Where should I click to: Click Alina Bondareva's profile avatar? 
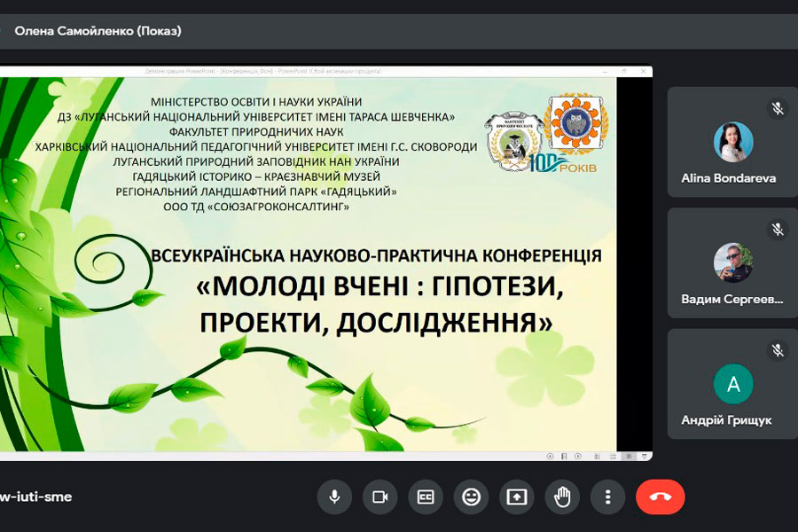733,142
